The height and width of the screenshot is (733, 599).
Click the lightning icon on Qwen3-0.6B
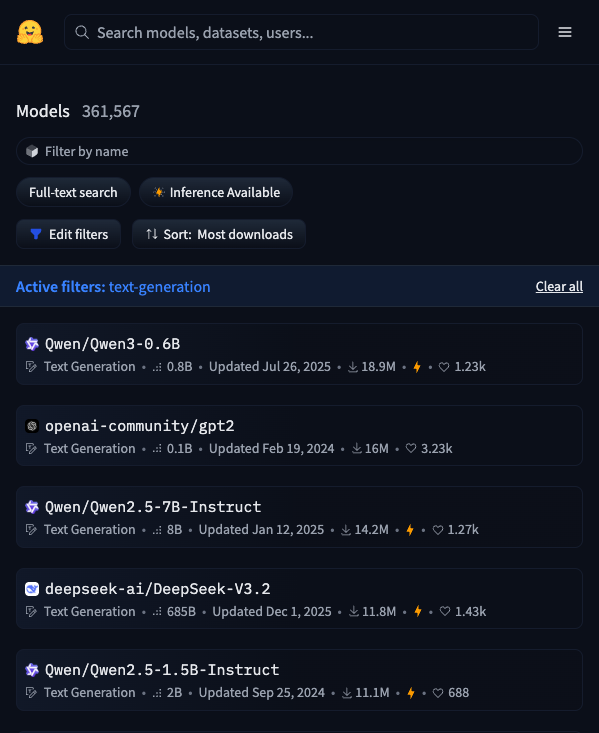[417, 367]
